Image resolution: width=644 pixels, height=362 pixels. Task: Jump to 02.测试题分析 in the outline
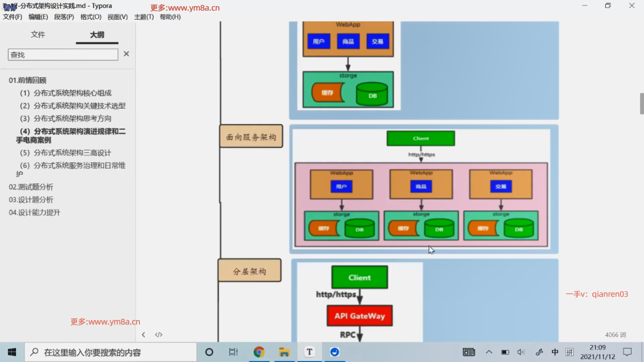pyautogui.click(x=31, y=187)
